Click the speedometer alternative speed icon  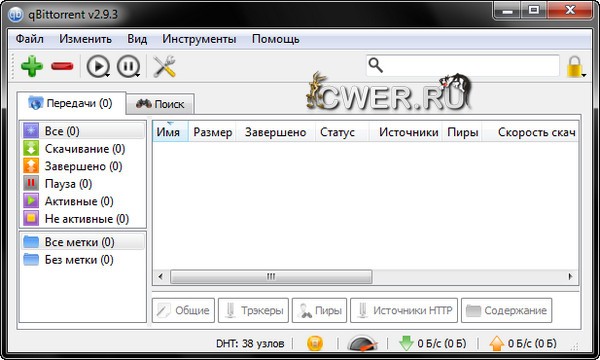(x=362, y=343)
